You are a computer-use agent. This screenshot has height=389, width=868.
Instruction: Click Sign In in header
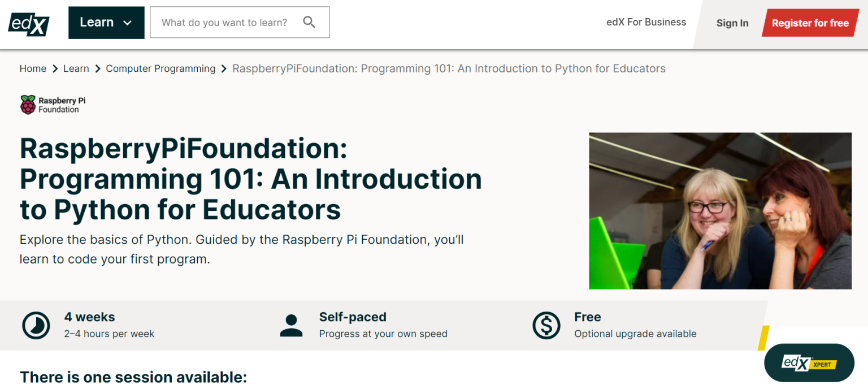point(732,23)
